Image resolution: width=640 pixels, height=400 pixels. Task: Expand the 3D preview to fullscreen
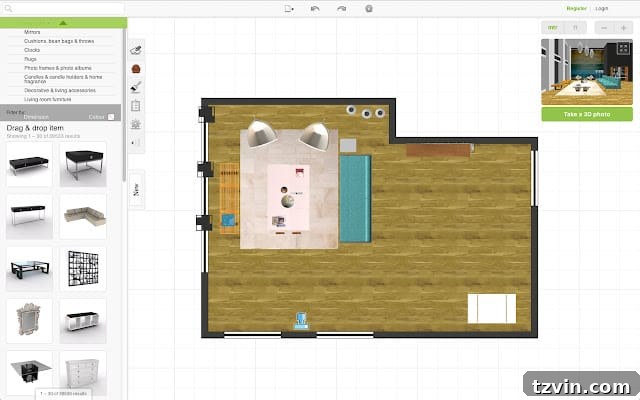[623, 49]
